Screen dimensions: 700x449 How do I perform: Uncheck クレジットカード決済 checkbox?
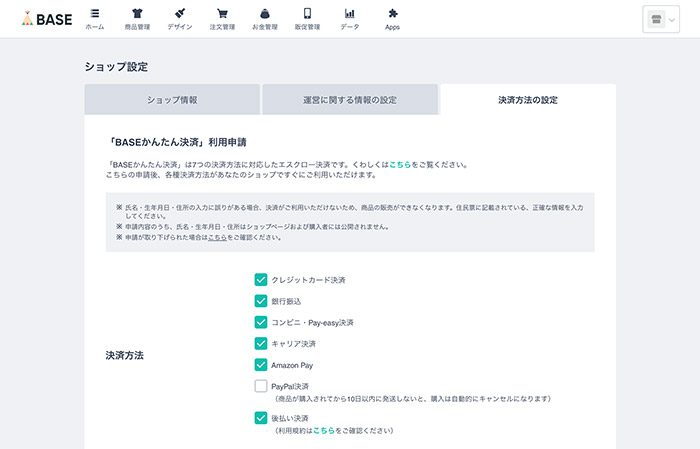(x=261, y=279)
